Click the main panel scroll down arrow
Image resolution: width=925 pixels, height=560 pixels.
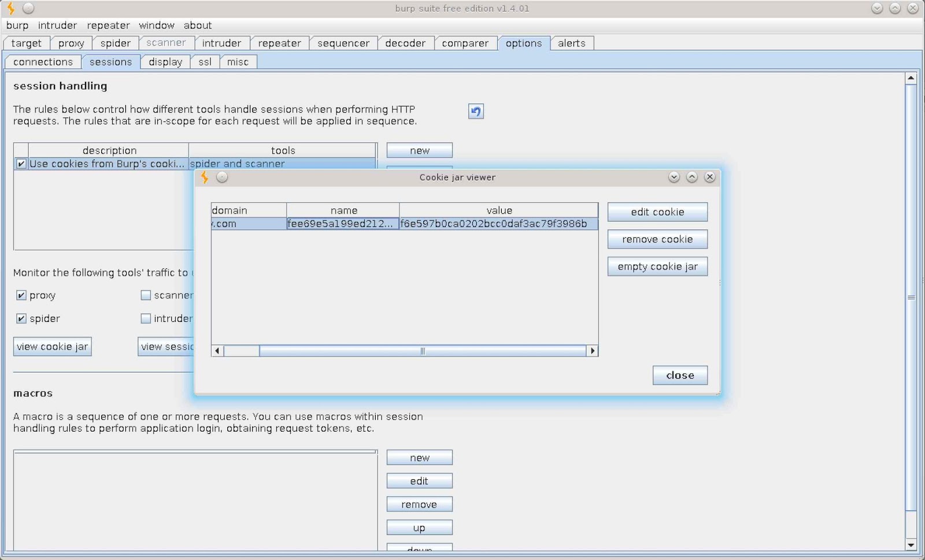pos(911,544)
